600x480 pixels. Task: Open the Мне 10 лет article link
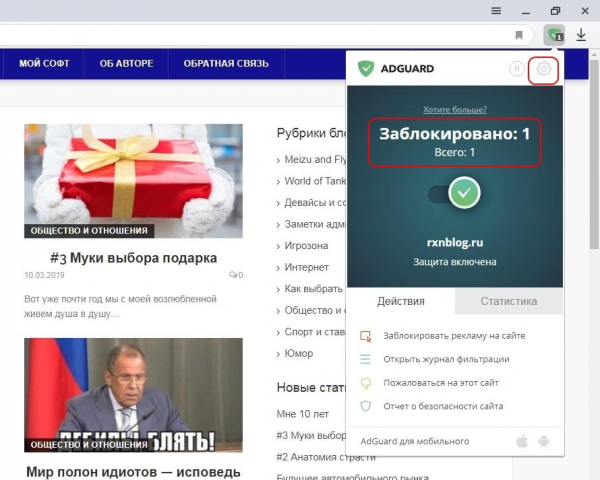pyautogui.click(x=302, y=414)
